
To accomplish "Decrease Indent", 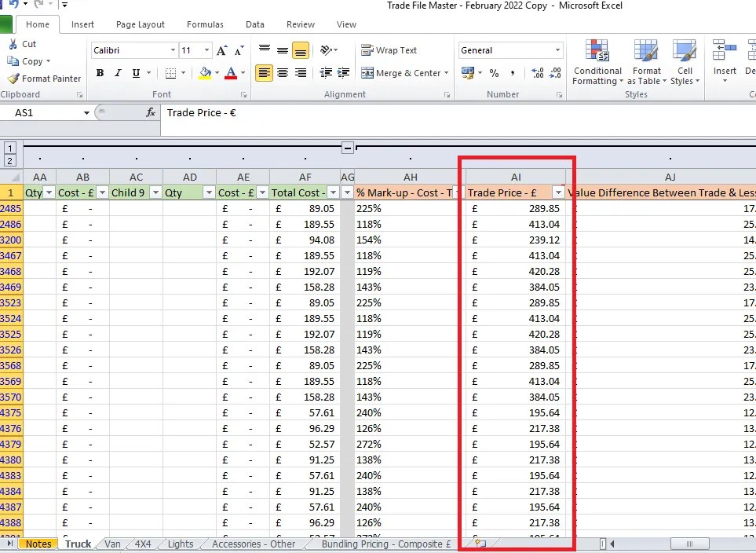I will (x=326, y=73).
